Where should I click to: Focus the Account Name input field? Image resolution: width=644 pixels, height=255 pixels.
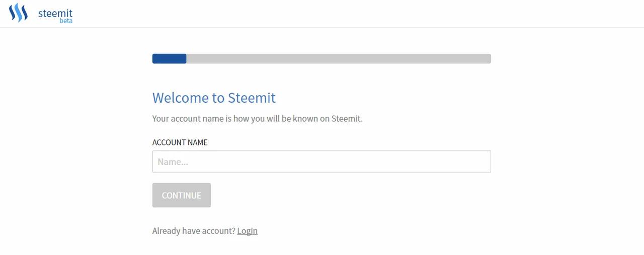point(321,161)
